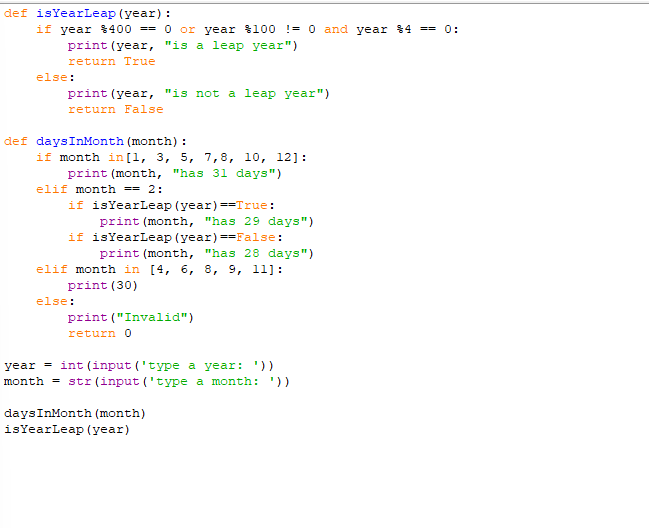Click the 'return False' line
649x528 pixels.
pos(116,109)
